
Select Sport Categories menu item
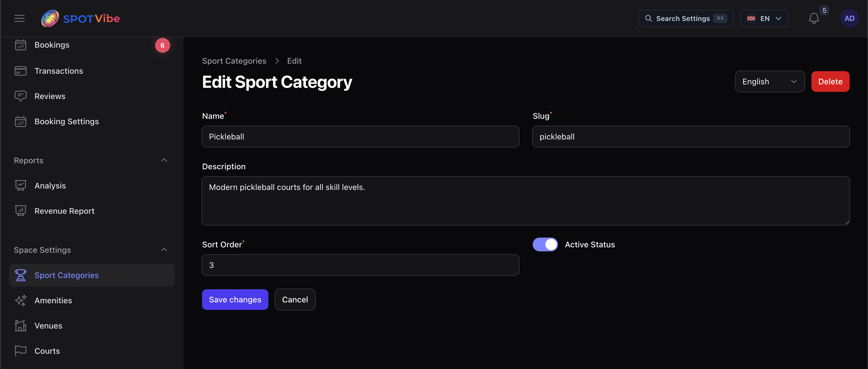[92, 275]
